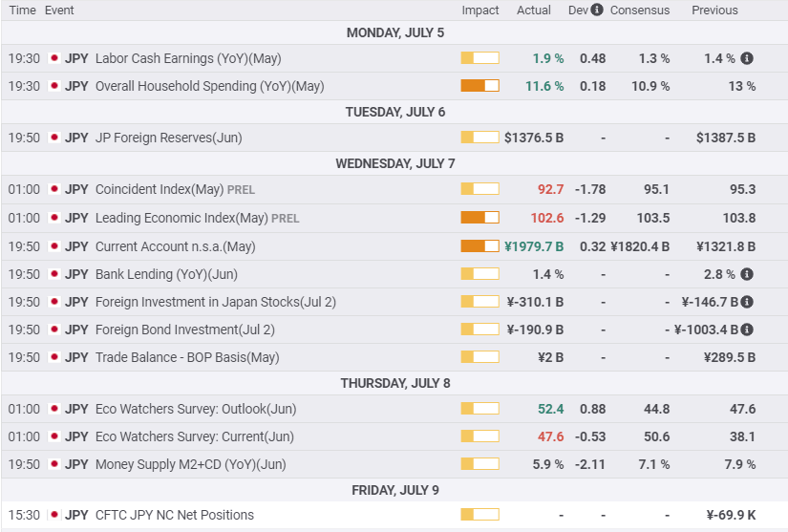Click the Impact column header
The image size is (788, 532).
(x=480, y=10)
